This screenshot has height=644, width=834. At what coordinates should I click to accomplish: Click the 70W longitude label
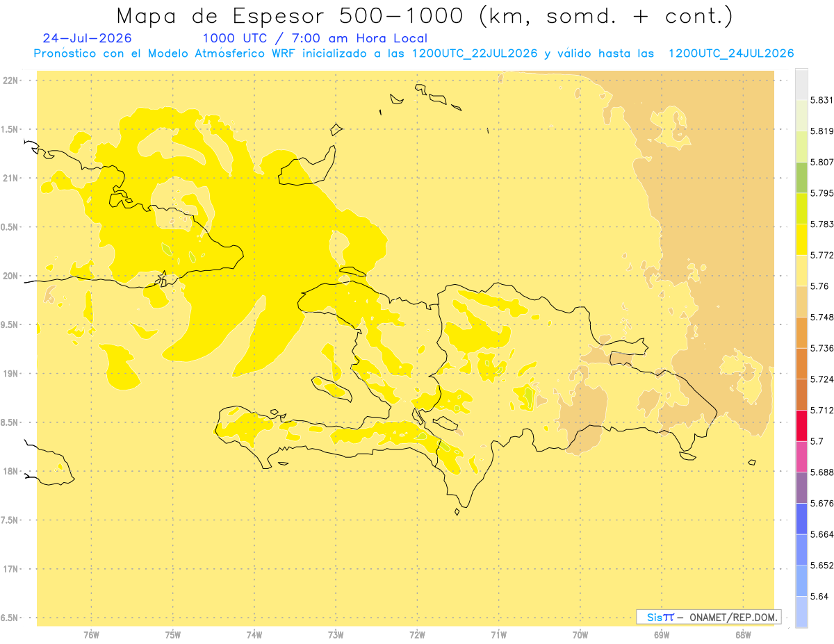click(x=580, y=635)
